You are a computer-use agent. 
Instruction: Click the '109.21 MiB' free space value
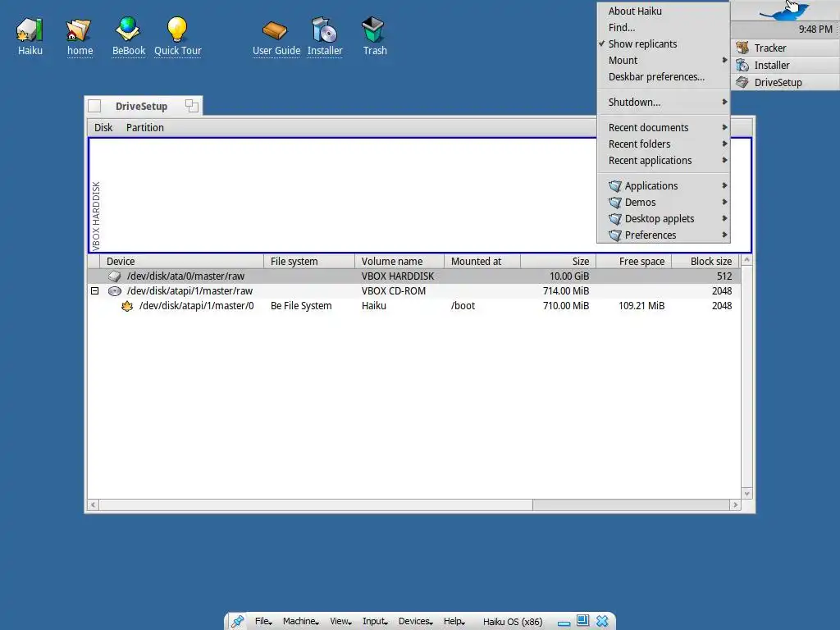(641, 306)
